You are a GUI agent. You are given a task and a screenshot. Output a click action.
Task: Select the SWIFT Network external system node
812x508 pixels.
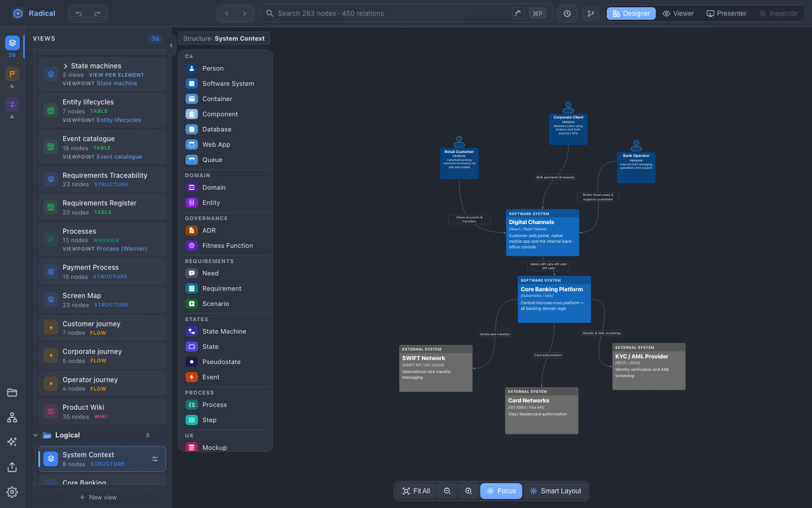pyautogui.click(x=436, y=369)
